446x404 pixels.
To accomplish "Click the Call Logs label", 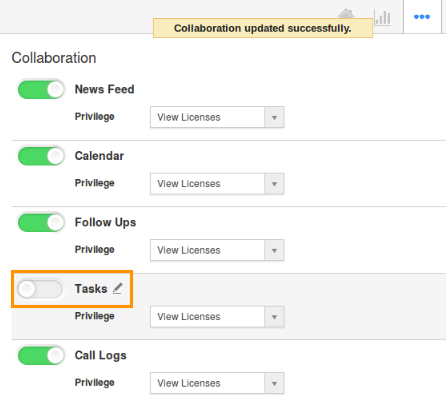I will pos(100,356).
